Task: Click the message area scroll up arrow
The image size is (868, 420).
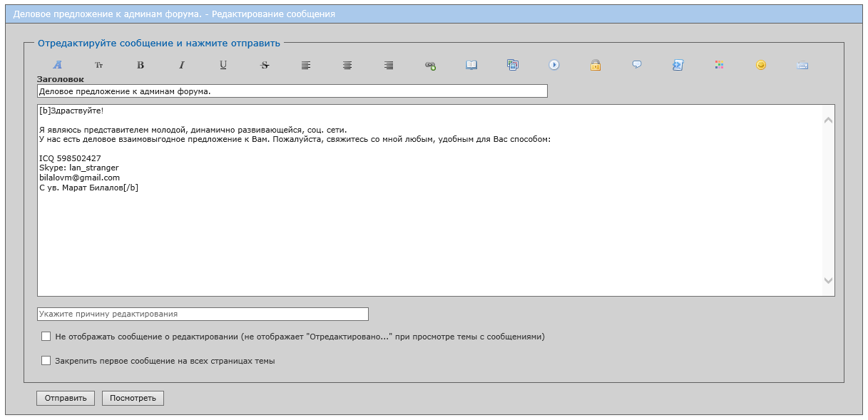Action: click(x=828, y=120)
